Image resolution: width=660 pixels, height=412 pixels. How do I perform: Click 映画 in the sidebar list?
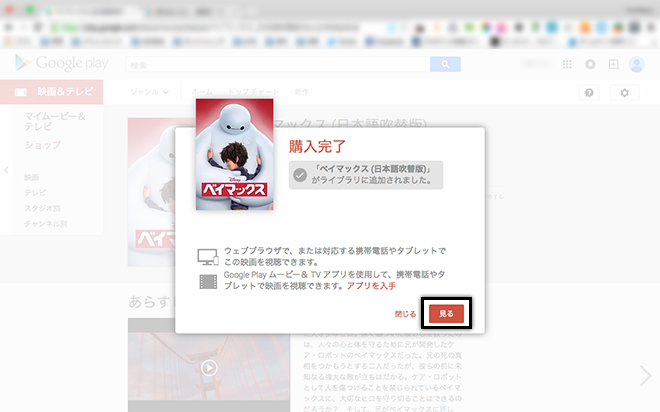(x=31, y=177)
